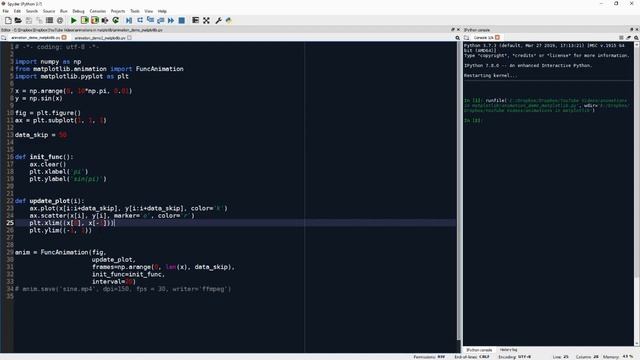The image size is (640, 360).
Task: Browse editor tabs icon left of file tabs
Action: pyautogui.click(x=4, y=38)
